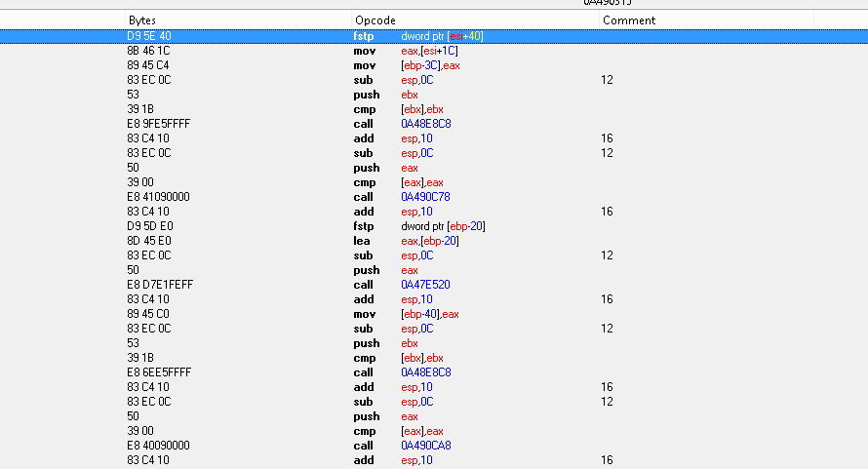The height and width of the screenshot is (469, 868).
Task: Click the lea mnemonic
Action: coord(362,241)
